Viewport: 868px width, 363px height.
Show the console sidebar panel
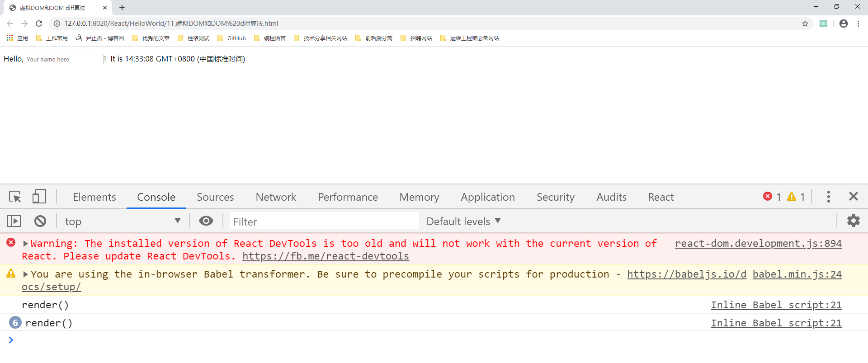(x=14, y=221)
